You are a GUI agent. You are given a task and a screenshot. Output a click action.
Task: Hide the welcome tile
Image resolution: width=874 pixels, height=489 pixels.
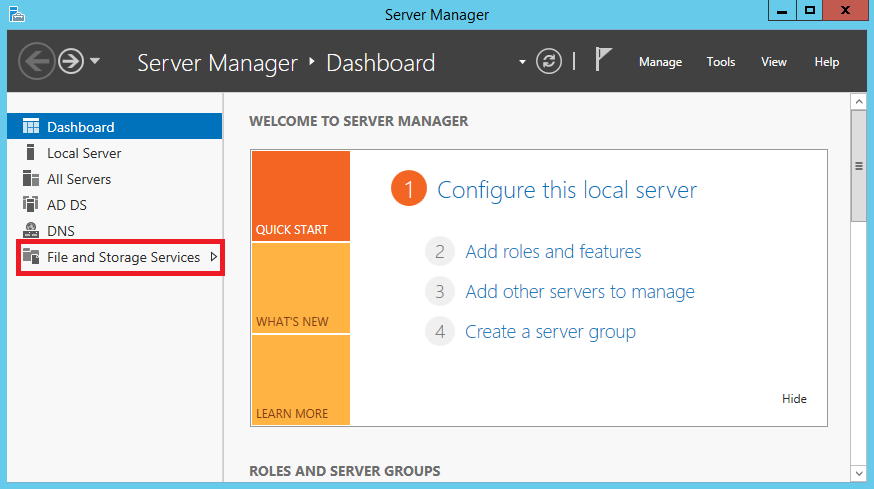pos(794,399)
